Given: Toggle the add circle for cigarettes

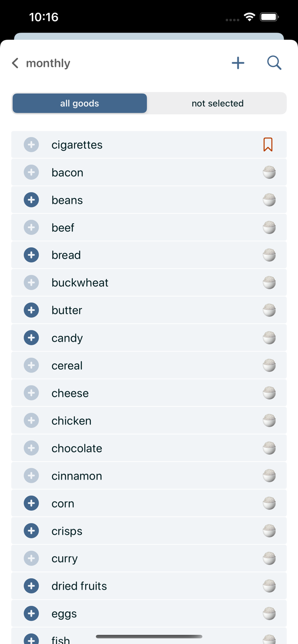Looking at the screenshot, I should click(31, 145).
